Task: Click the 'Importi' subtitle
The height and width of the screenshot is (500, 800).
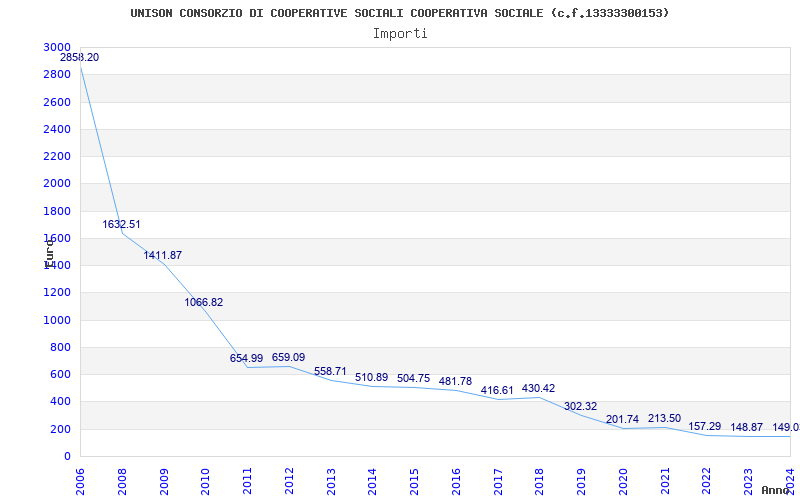Action: click(400, 34)
